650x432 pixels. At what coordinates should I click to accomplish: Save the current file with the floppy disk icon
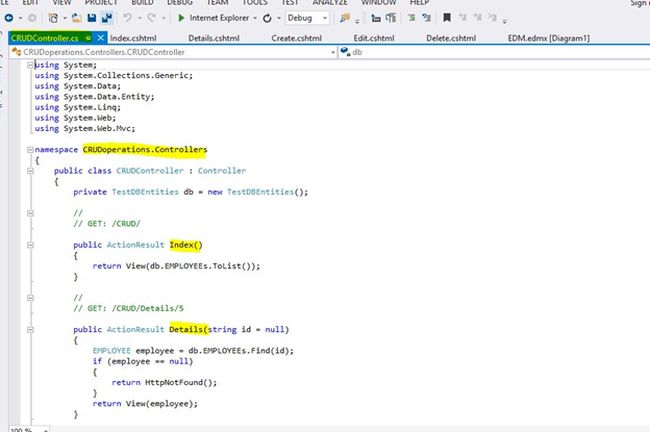coord(92,18)
